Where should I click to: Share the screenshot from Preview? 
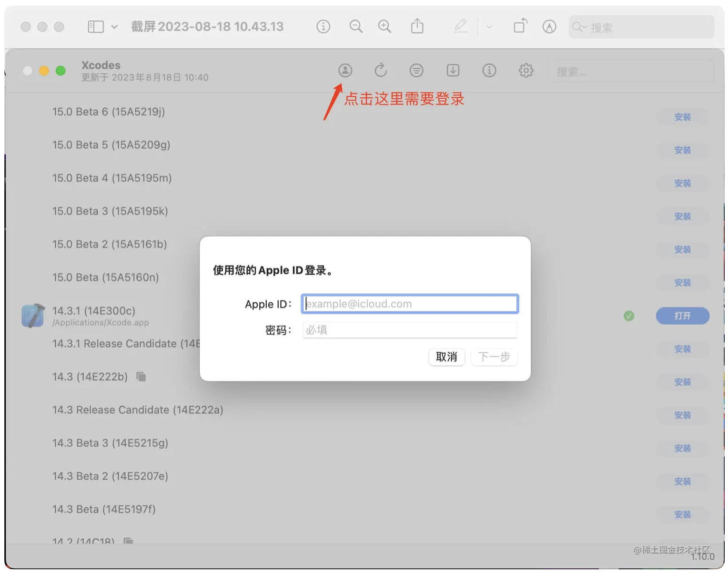pos(417,26)
